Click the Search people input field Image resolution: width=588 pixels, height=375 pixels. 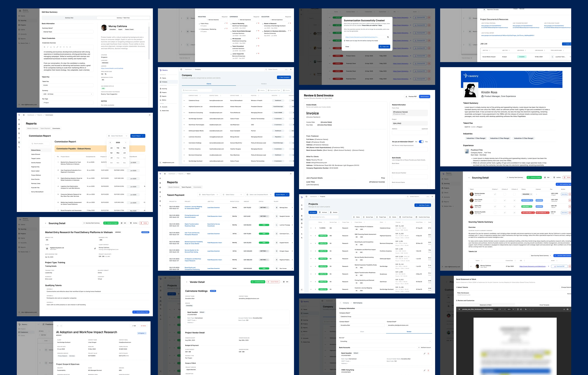pos(40,143)
